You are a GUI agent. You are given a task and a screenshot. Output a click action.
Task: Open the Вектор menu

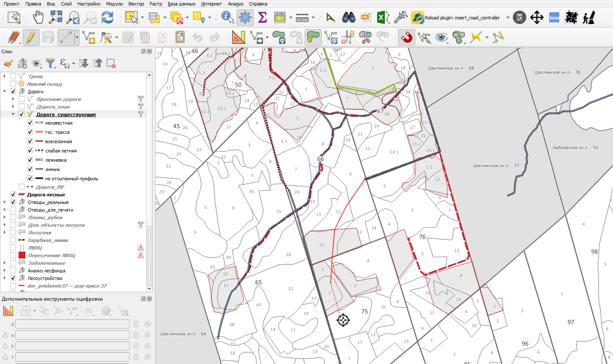click(x=136, y=4)
